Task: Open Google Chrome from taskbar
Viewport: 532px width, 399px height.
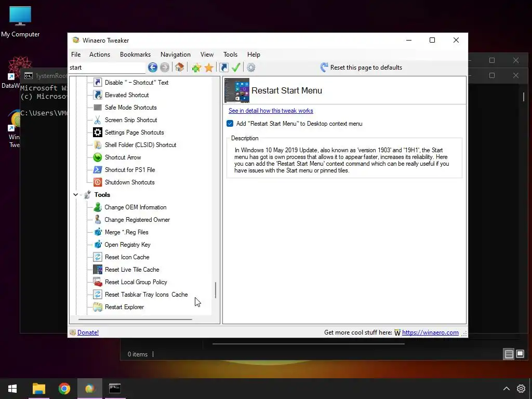Action: tap(64, 389)
